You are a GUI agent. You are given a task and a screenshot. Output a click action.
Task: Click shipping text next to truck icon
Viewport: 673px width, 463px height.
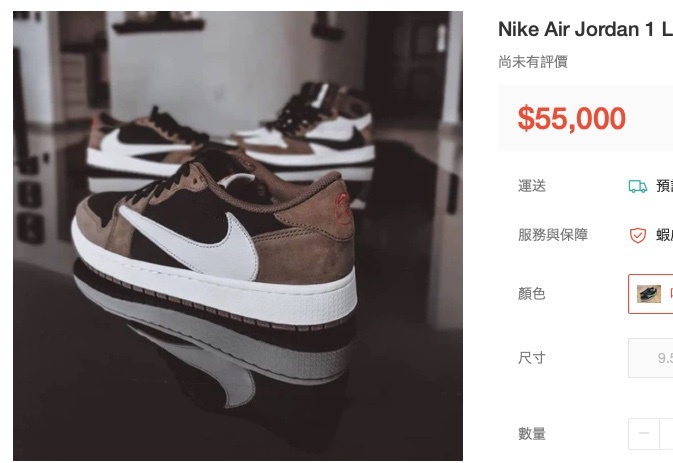(x=664, y=186)
